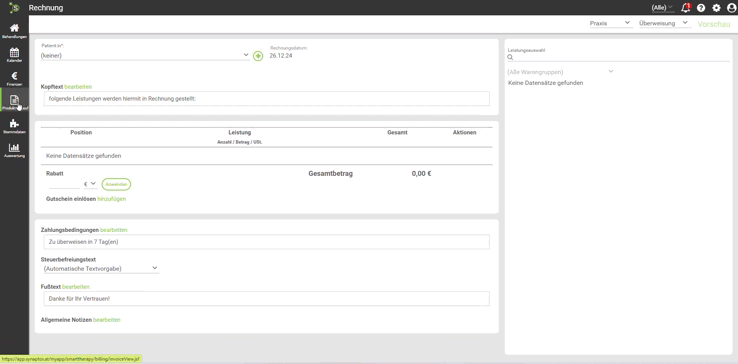The image size is (738, 364).
Task: Select the Produktverkauf sidebar icon
Action: (x=14, y=100)
